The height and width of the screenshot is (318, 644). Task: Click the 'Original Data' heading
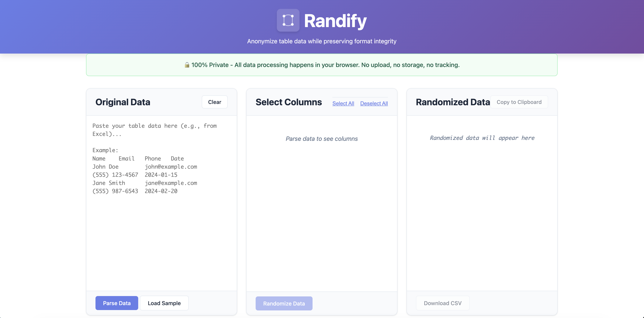pos(123,102)
